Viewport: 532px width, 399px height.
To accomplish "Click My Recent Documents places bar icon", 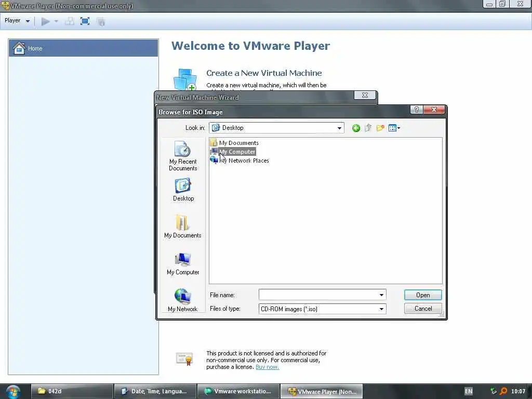I will [x=183, y=156].
